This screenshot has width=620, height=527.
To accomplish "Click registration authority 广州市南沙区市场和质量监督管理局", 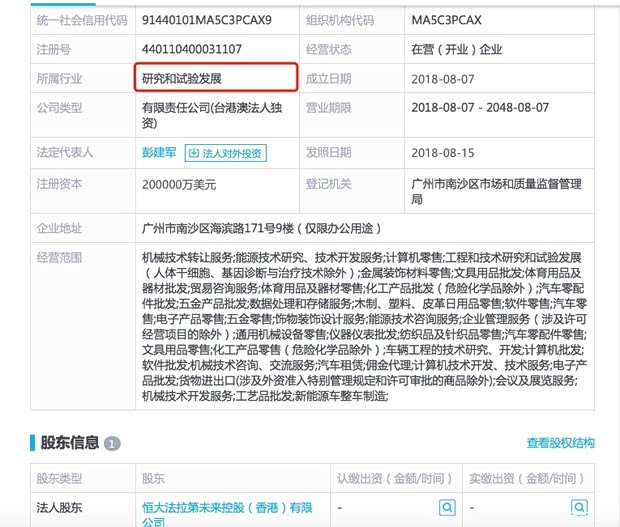I will tap(497, 191).
